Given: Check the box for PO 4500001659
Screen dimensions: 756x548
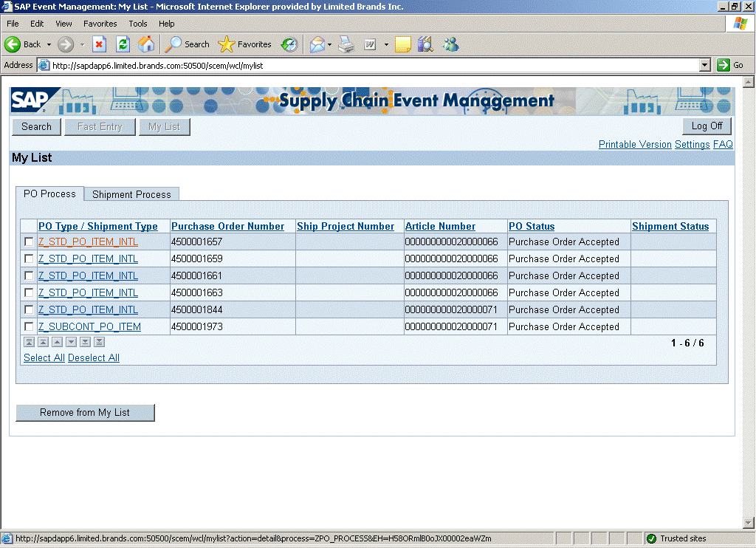Looking at the screenshot, I should [29, 258].
